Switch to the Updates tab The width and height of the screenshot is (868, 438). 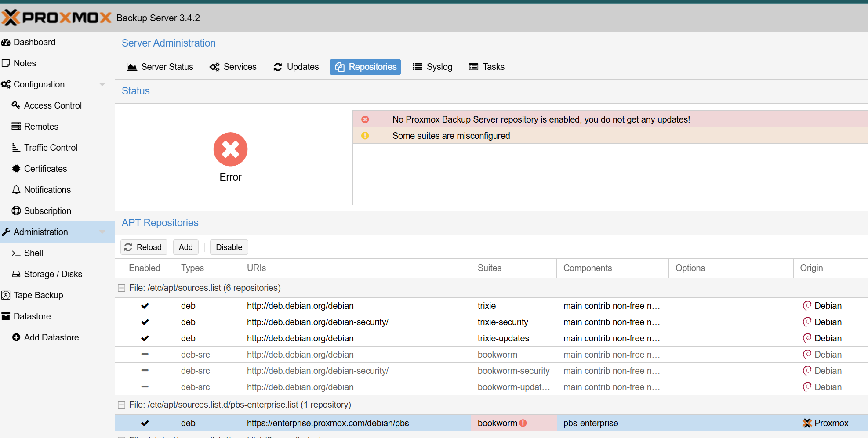[x=296, y=67]
